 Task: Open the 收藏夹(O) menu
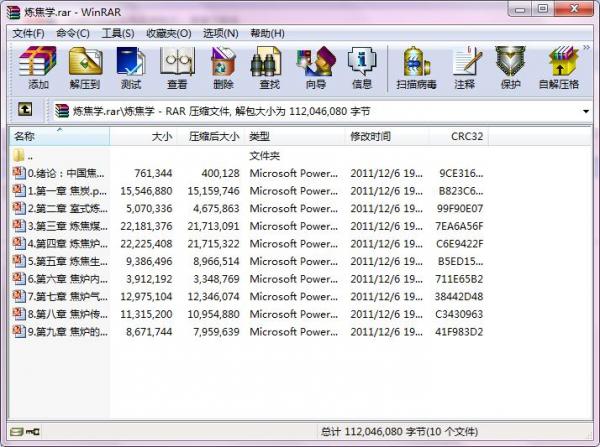coord(169,33)
